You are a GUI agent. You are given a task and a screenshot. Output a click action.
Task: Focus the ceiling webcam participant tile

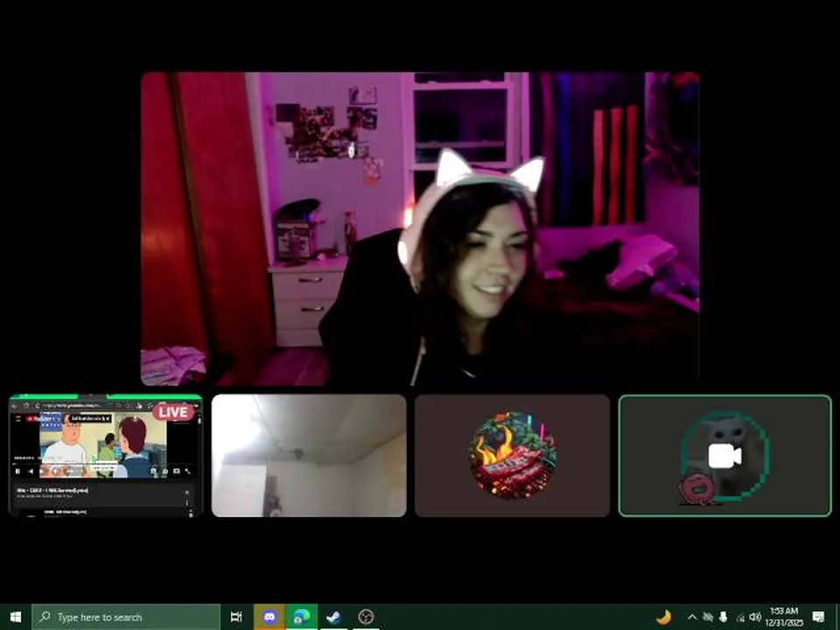pyautogui.click(x=309, y=456)
